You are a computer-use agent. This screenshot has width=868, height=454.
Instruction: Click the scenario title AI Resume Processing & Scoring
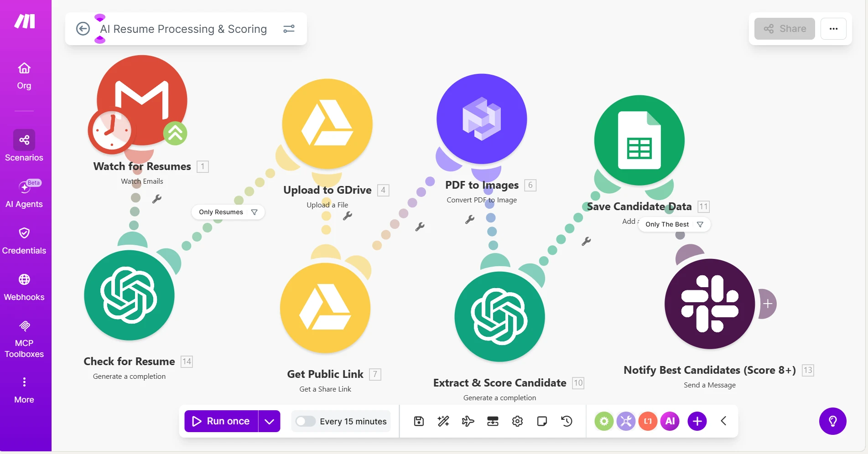[183, 29]
